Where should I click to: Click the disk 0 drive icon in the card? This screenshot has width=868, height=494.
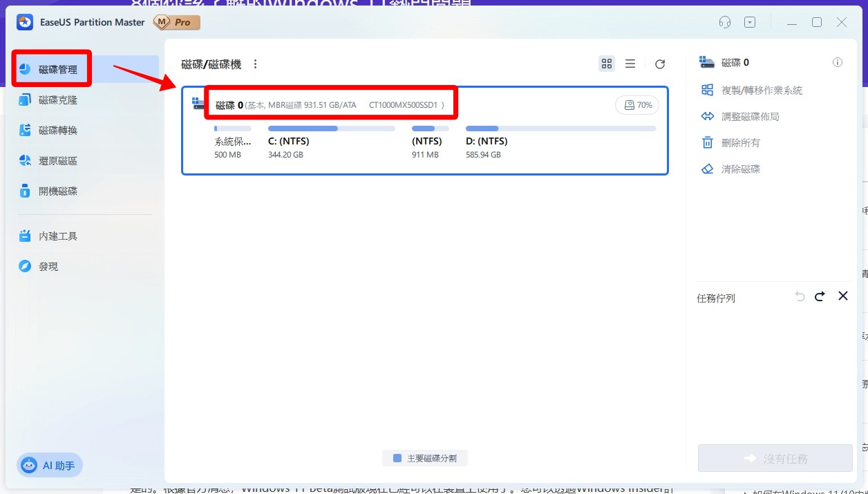pos(199,103)
